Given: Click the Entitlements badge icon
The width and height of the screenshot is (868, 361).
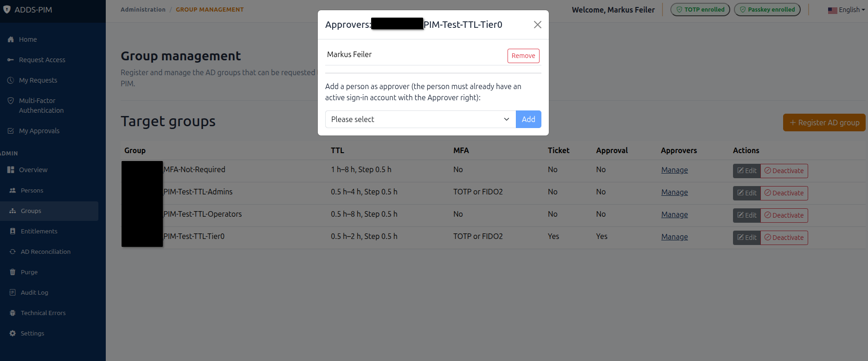Looking at the screenshot, I should 13,232.
